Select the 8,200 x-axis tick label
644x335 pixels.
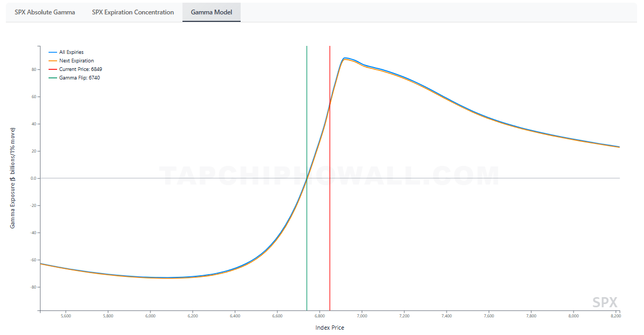pyautogui.click(x=616, y=316)
